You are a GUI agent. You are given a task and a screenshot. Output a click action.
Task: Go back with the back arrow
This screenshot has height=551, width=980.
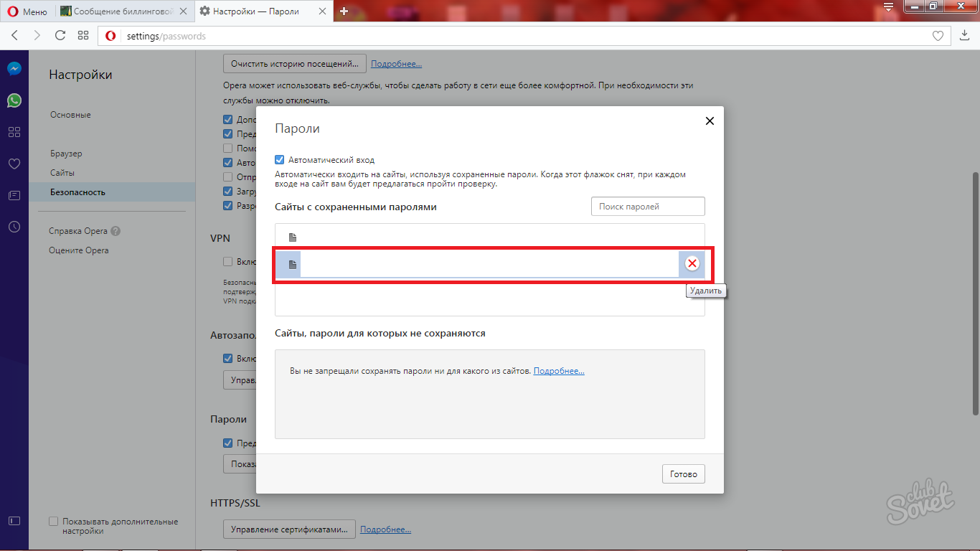[x=15, y=36]
